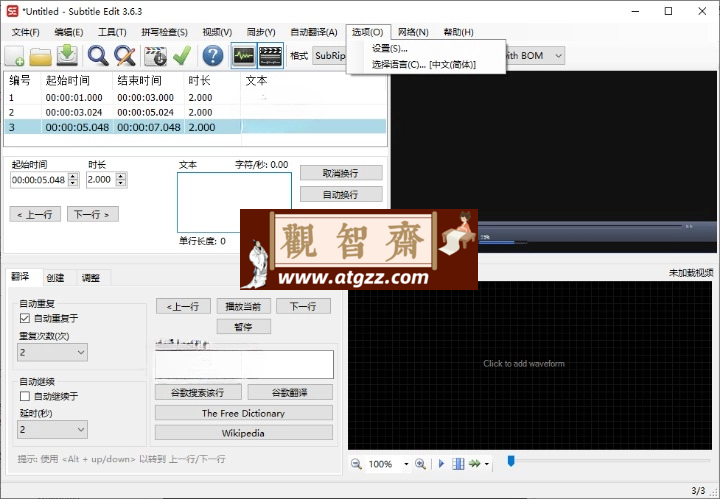Click the video player progress bar

pyautogui.click(x=579, y=226)
